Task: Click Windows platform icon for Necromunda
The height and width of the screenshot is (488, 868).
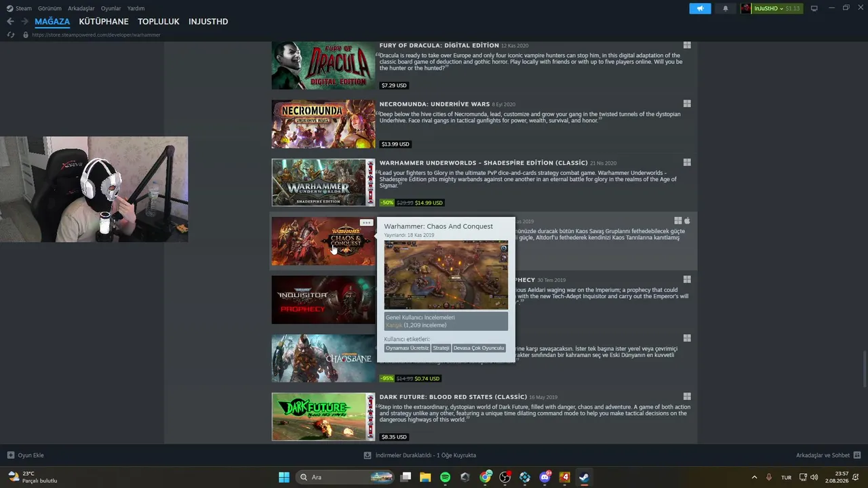Action: point(687,104)
